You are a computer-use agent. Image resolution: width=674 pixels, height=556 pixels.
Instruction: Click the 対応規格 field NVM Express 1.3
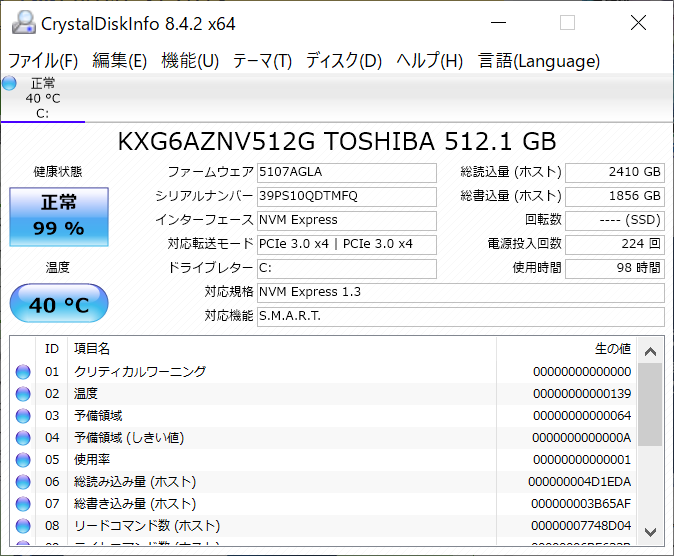click(x=461, y=293)
